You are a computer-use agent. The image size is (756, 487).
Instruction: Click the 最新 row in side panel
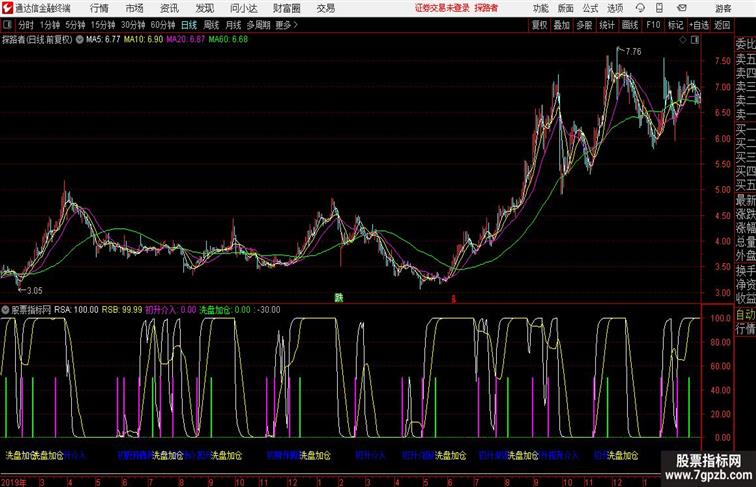click(x=745, y=200)
